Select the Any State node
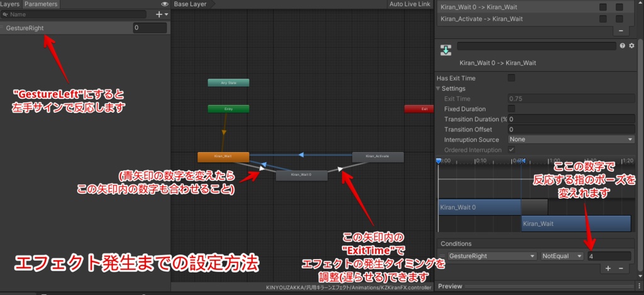This screenshot has width=644, height=295. coord(228,82)
